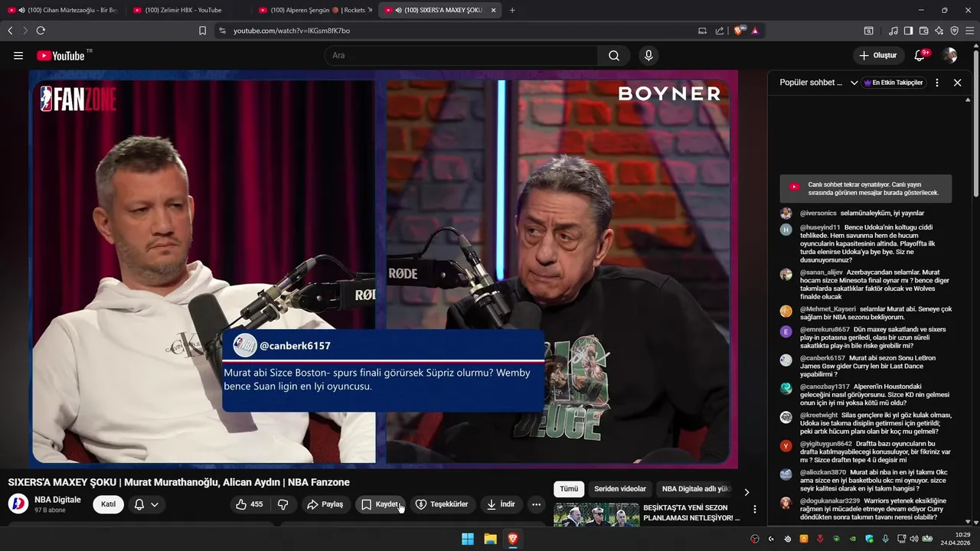Share this page from the address bar
Screen dimensions: 980x551
click(720, 31)
